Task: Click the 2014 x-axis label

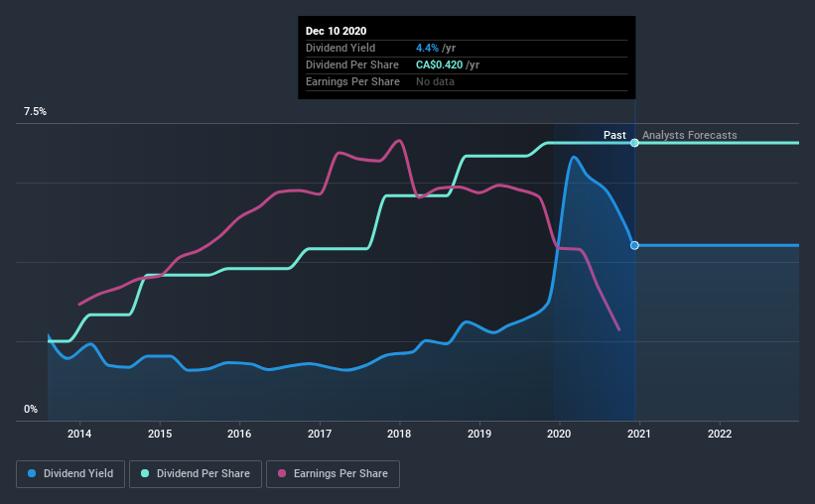Action: [x=79, y=434]
